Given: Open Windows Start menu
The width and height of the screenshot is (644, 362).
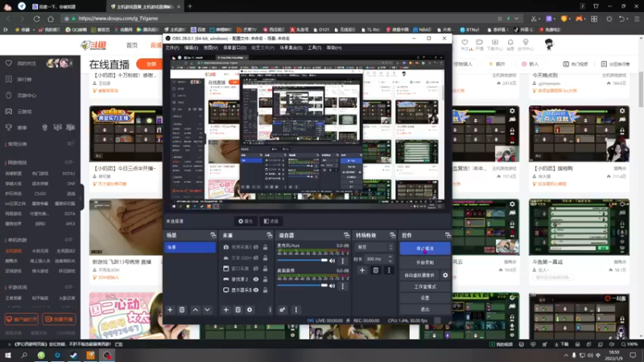Looking at the screenshot, I should [x=8, y=356].
